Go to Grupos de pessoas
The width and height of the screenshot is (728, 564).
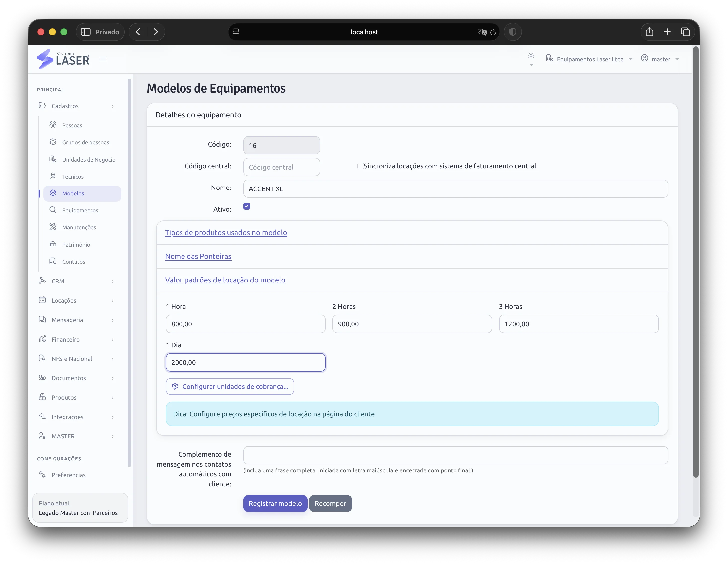coord(82,142)
